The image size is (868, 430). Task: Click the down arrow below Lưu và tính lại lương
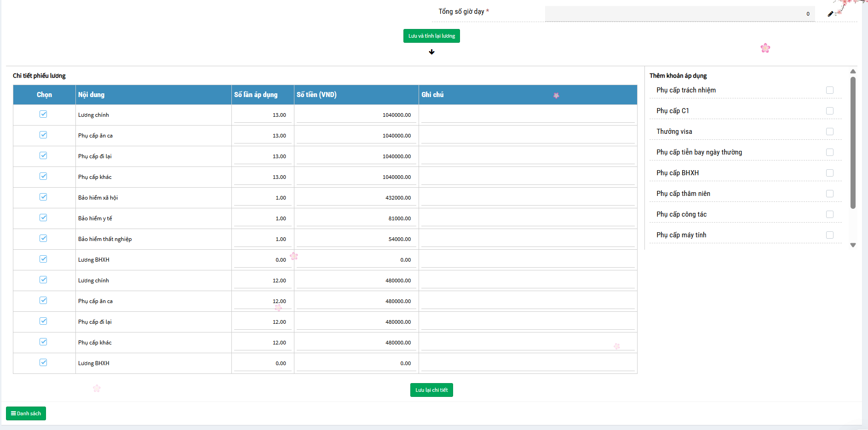[431, 52]
